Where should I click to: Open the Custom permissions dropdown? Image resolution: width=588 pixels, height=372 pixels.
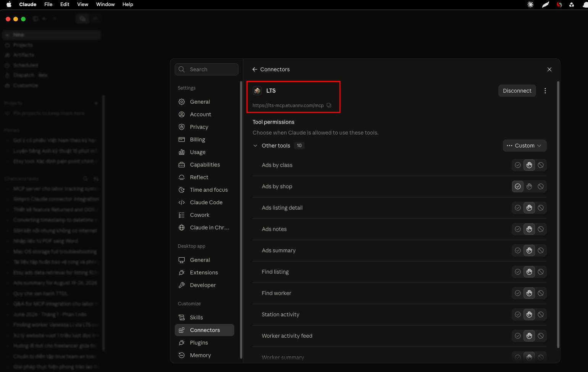pyautogui.click(x=525, y=146)
